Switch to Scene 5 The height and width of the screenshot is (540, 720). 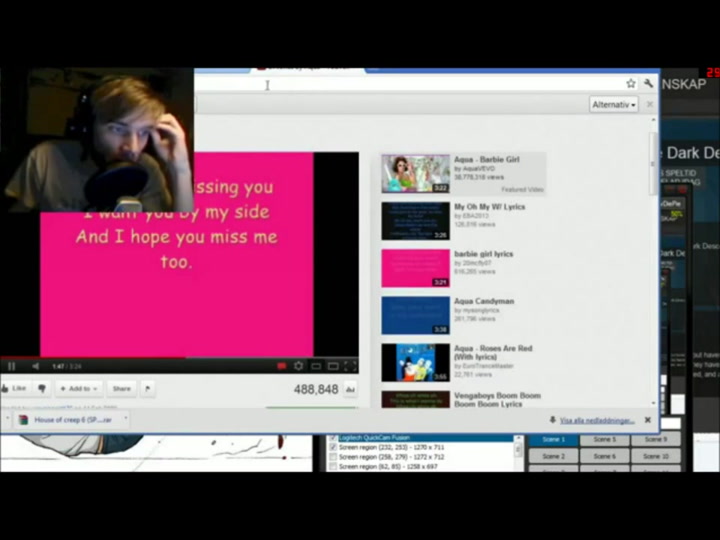pyautogui.click(x=605, y=439)
